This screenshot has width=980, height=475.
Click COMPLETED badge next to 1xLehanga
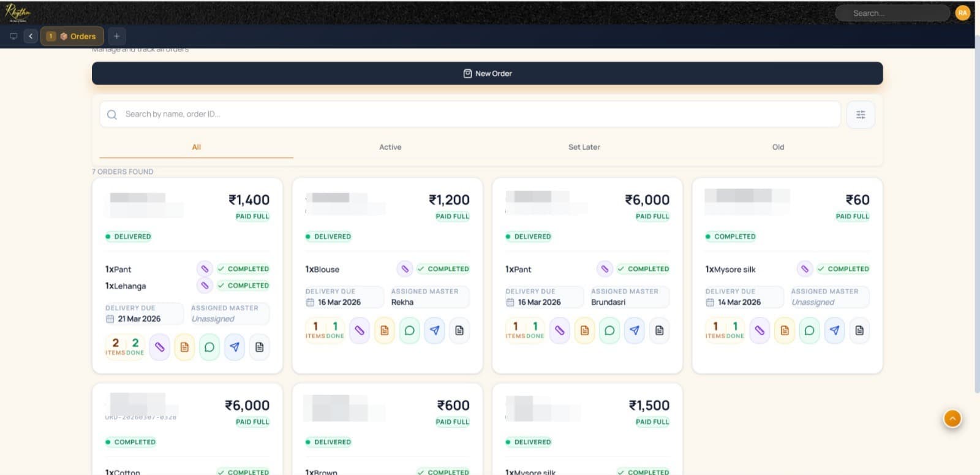(243, 286)
